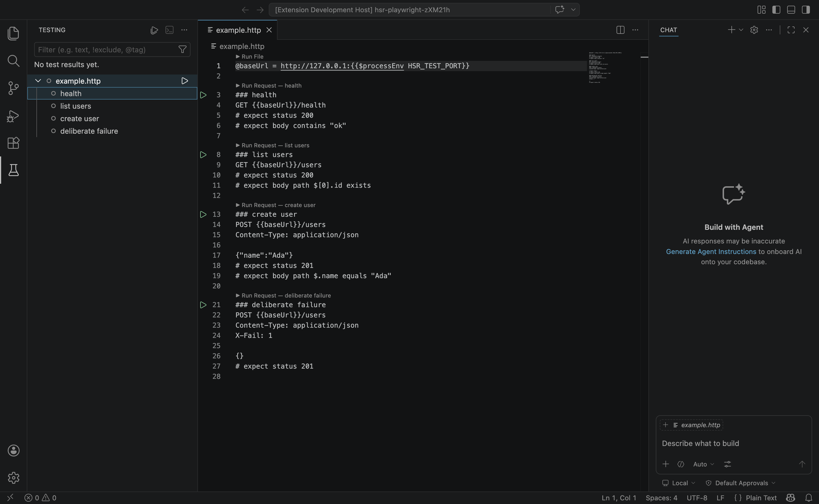Open notifications bell in status bar
Viewport: 819px width, 504px height.
(x=808, y=498)
